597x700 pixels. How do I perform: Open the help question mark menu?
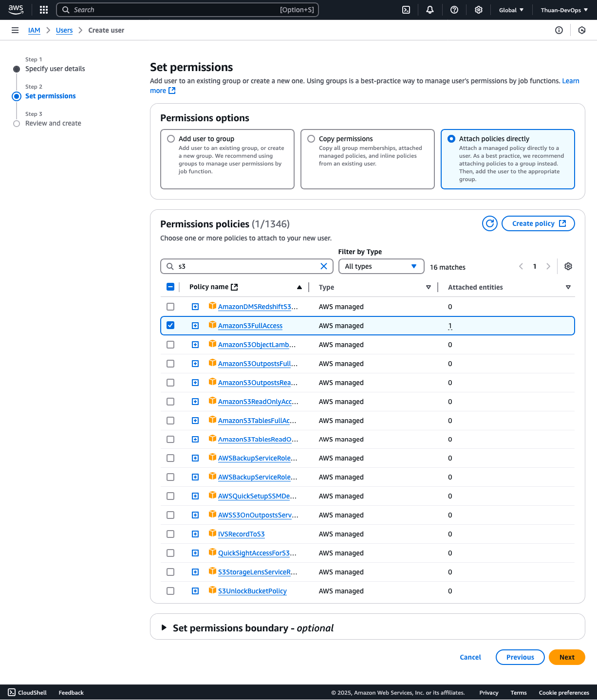click(x=454, y=10)
